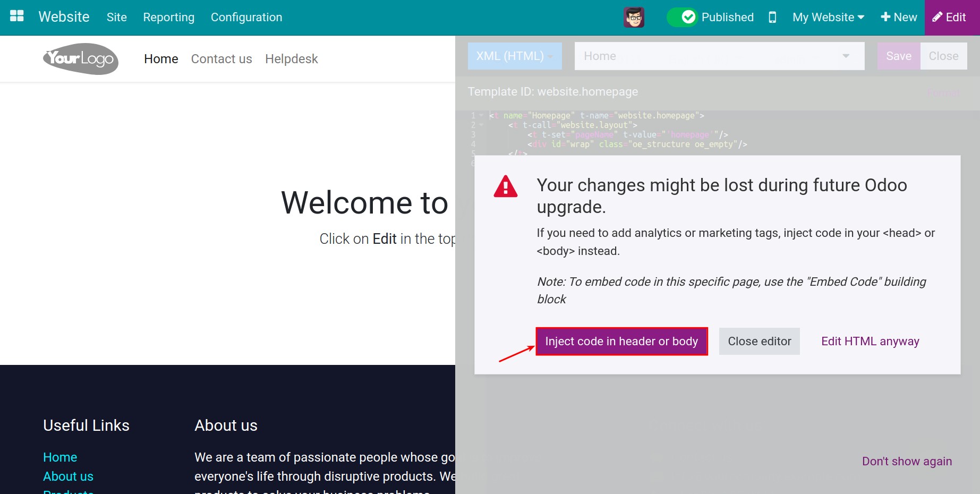The width and height of the screenshot is (980, 494).
Task: Click the plus New button
Action: point(899,18)
